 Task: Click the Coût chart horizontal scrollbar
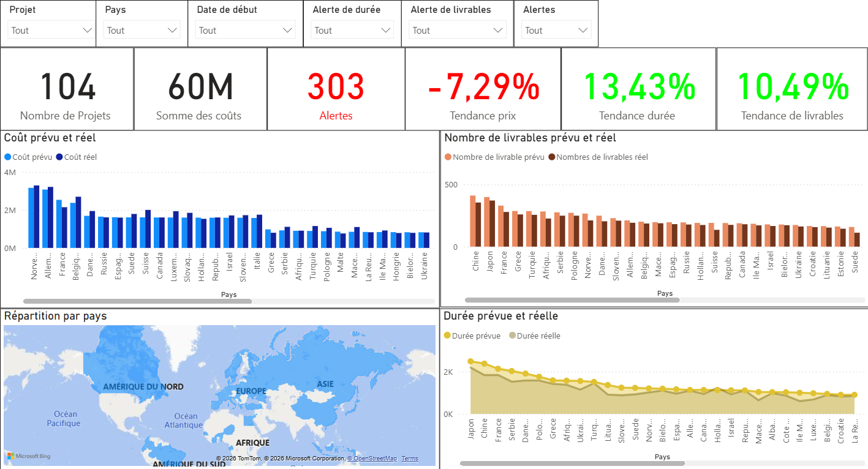(x=137, y=301)
